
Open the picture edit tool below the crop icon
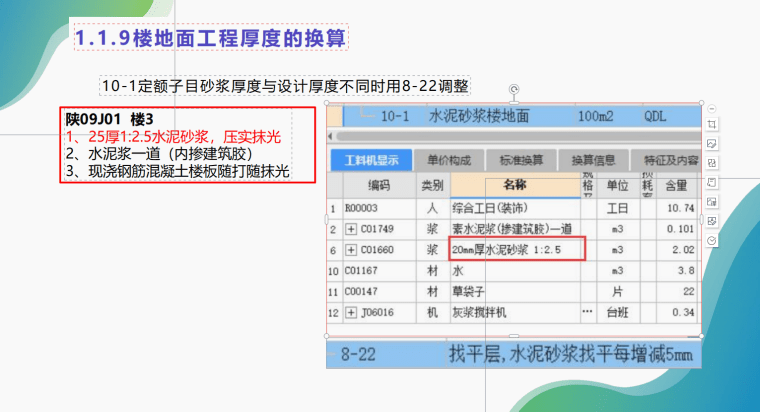[x=712, y=143]
